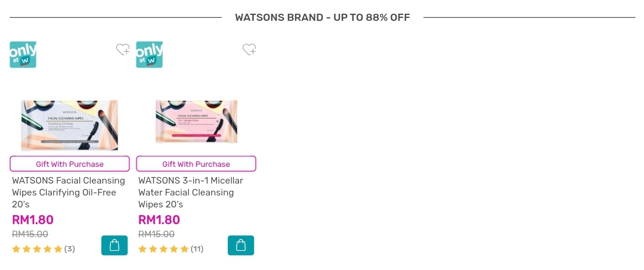644x270 pixels.
Task: Open WATSONS Facial Cleansing Wipes Clarifying Oil-Free title
Action: [x=69, y=193]
